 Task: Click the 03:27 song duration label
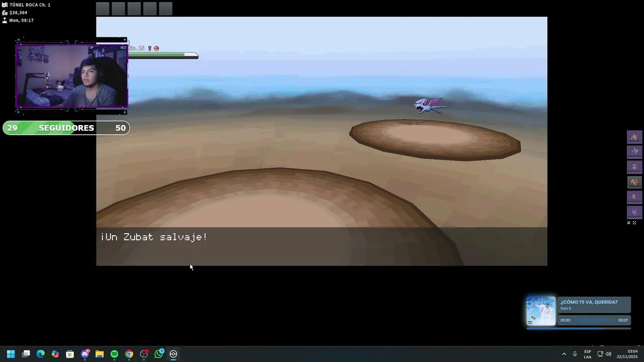(623, 320)
